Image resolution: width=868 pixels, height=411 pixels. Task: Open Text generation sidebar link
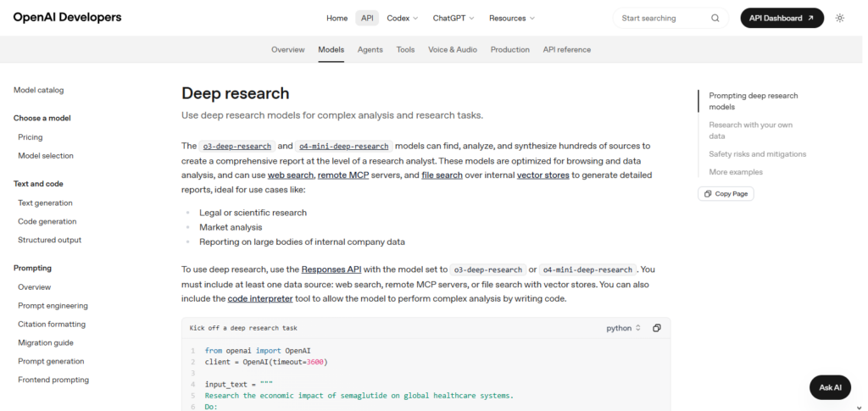coord(45,203)
